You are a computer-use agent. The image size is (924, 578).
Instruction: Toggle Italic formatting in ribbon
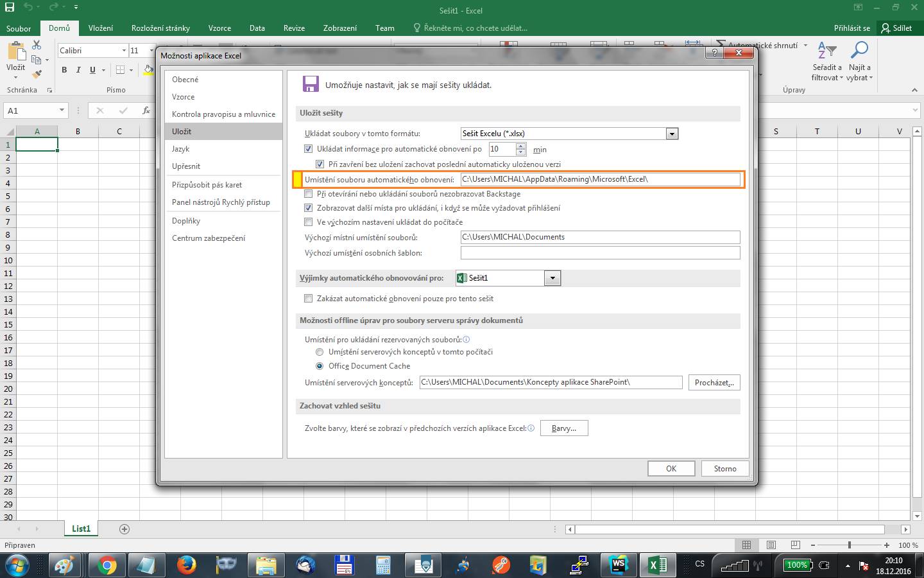tap(78, 70)
